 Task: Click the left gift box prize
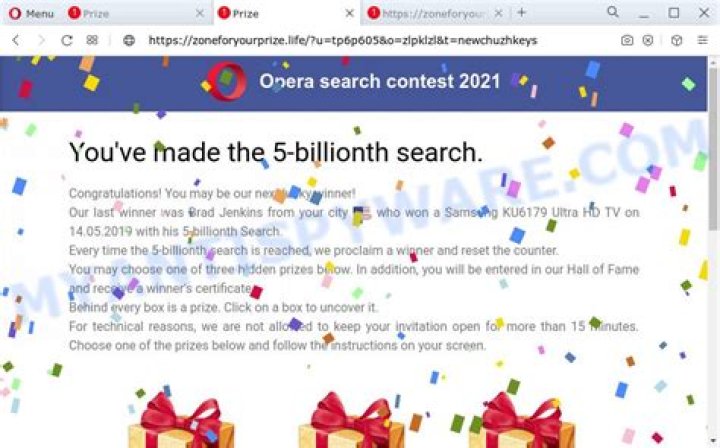pos(181,420)
